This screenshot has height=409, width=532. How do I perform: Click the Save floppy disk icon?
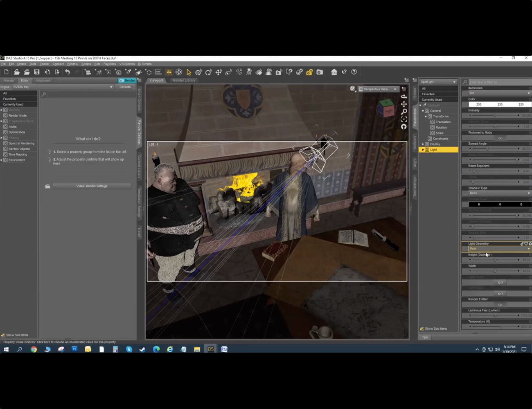click(x=37, y=72)
